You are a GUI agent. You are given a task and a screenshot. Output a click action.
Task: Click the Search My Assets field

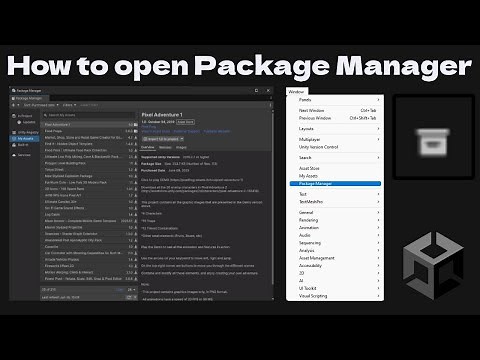click(x=89, y=115)
